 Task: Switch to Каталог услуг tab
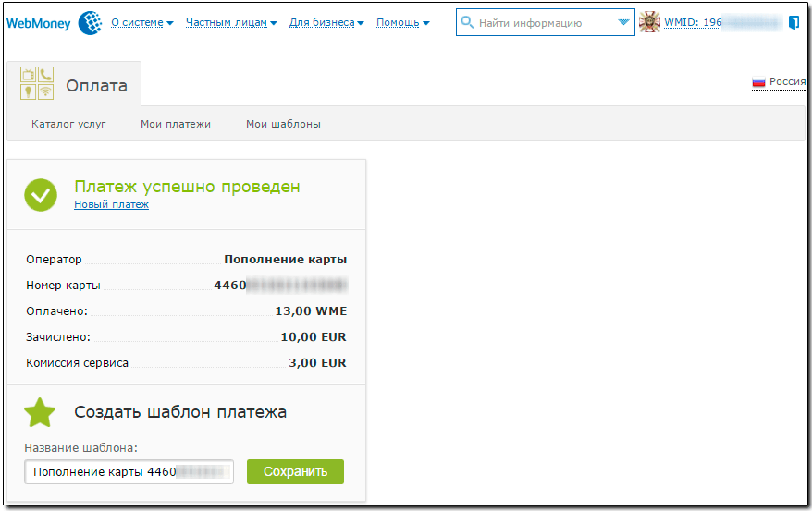(x=68, y=124)
